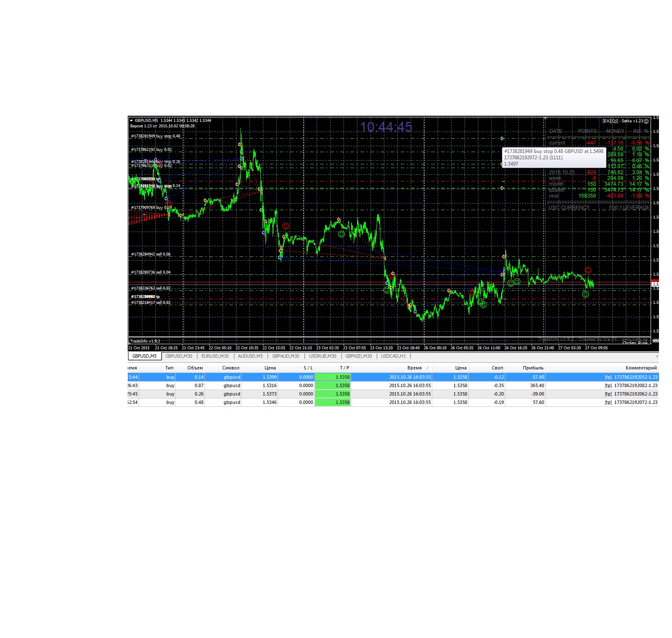Click the 'month' row in the stats panel
672x638 pixels.
pyautogui.click(x=598, y=184)
